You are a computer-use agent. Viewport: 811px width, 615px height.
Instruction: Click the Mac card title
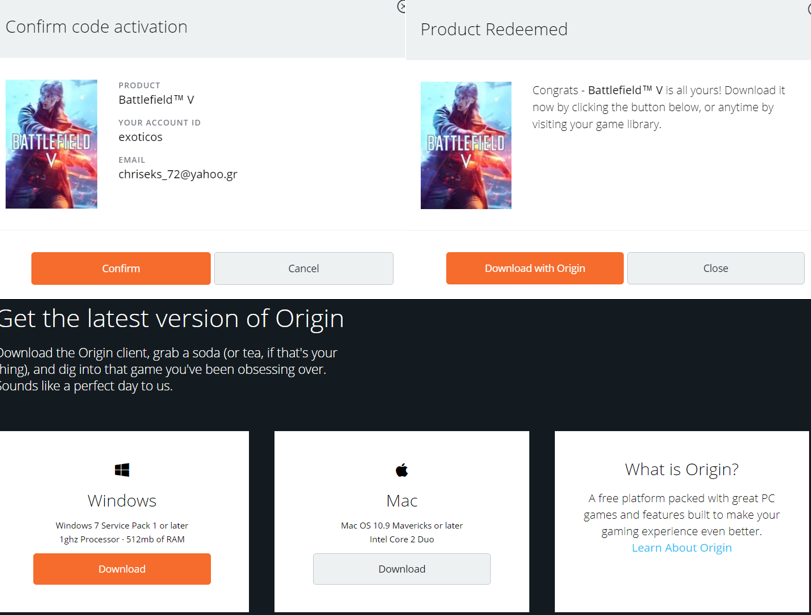pyautogui.click(x=402, y=501)
